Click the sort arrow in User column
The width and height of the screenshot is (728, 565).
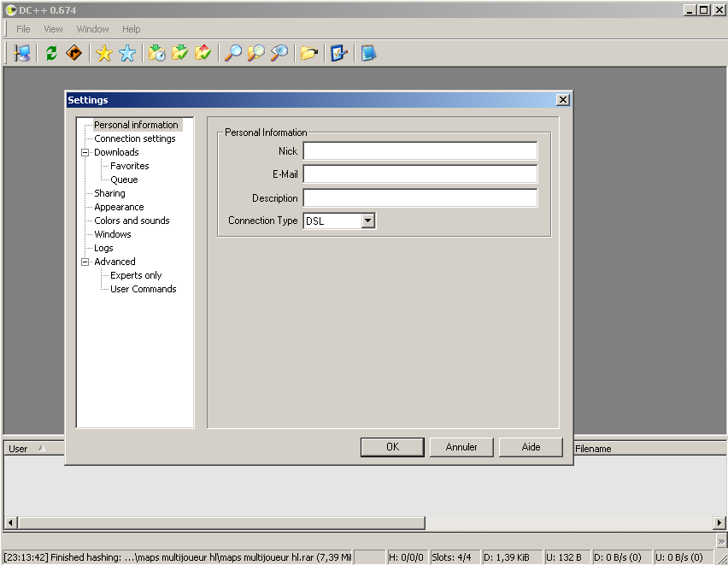pos(41,449)
